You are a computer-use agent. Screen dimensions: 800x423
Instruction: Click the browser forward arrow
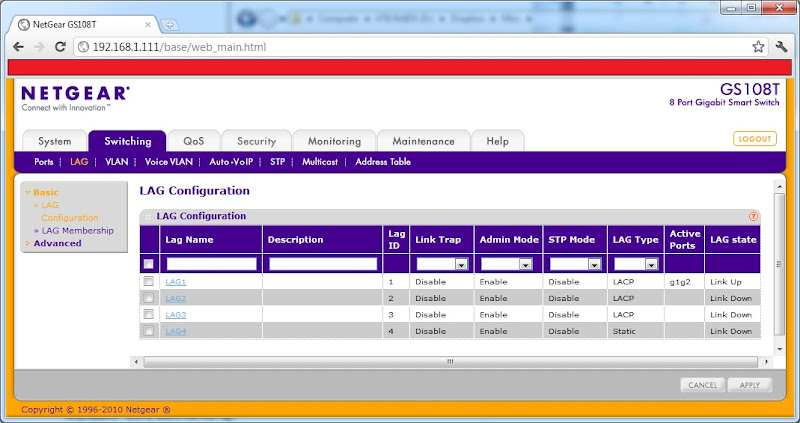coord(39,47)
